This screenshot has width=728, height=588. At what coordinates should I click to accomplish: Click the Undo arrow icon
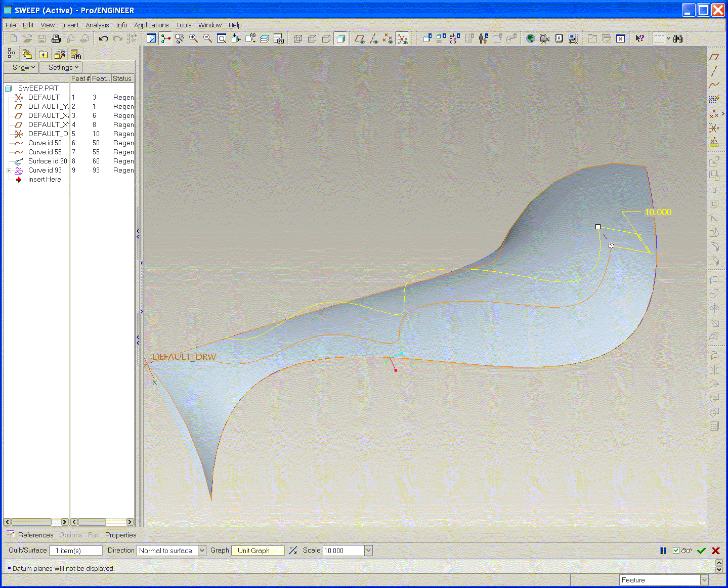[x=104, y=38]
